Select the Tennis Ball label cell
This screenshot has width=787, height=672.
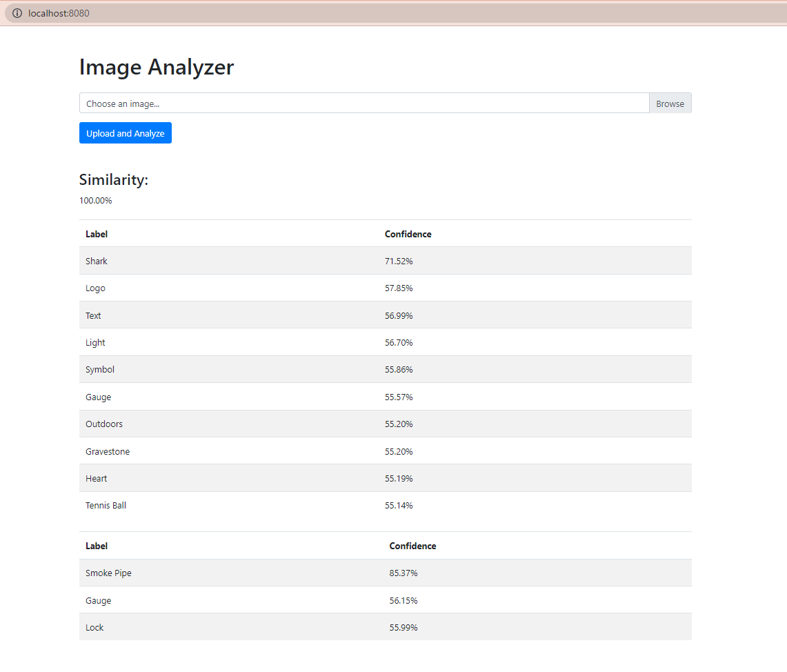(x=106, y=506)
